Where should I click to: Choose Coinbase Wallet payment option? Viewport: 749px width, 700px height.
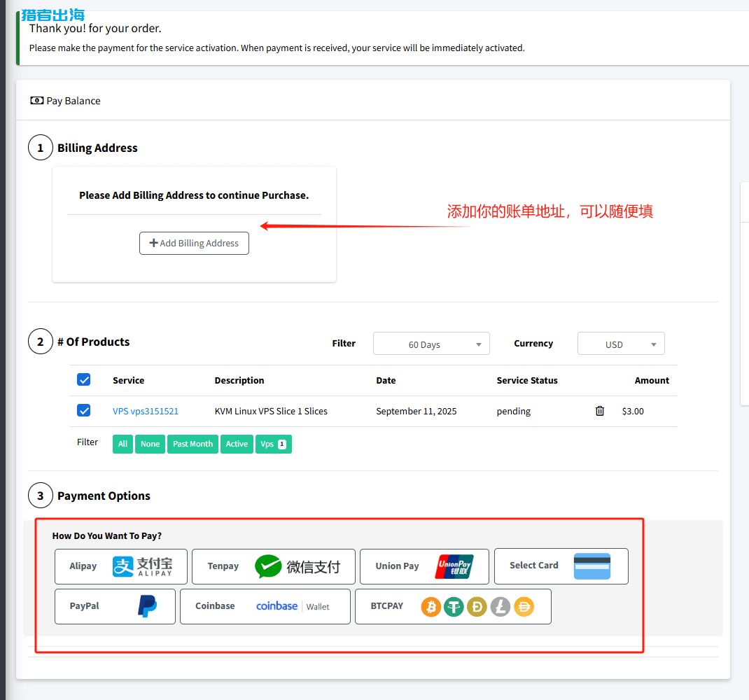(265, 606)
